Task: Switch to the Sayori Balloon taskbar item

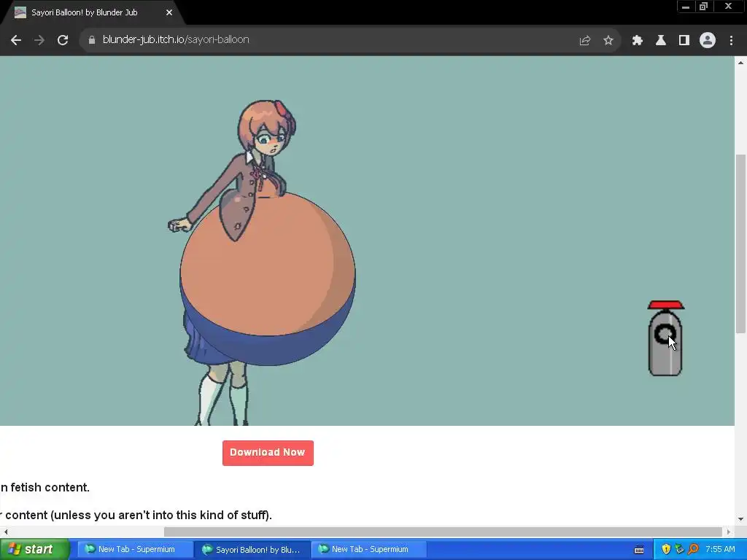Action: 252,550
